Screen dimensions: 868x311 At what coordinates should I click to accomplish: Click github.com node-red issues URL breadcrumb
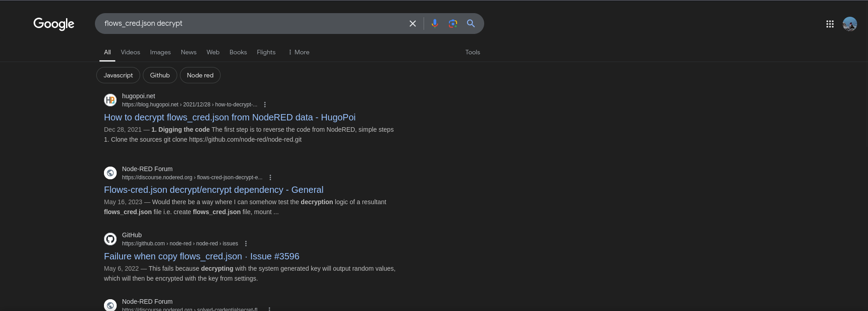(x=180, y=244)
